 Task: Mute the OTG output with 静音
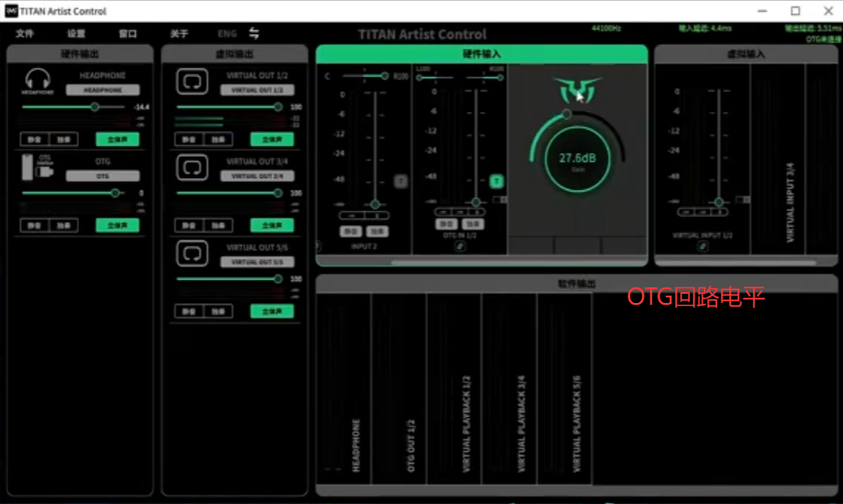[x=34, y=225]
